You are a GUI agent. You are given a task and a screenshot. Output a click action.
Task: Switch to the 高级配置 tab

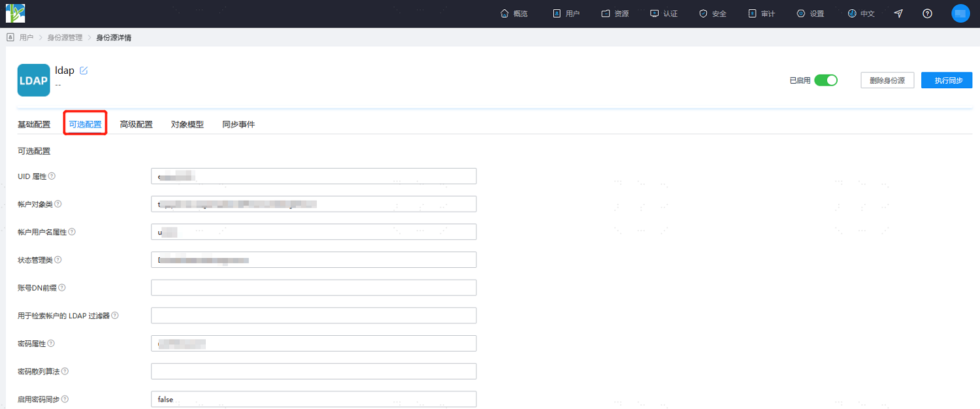[136, 124]
